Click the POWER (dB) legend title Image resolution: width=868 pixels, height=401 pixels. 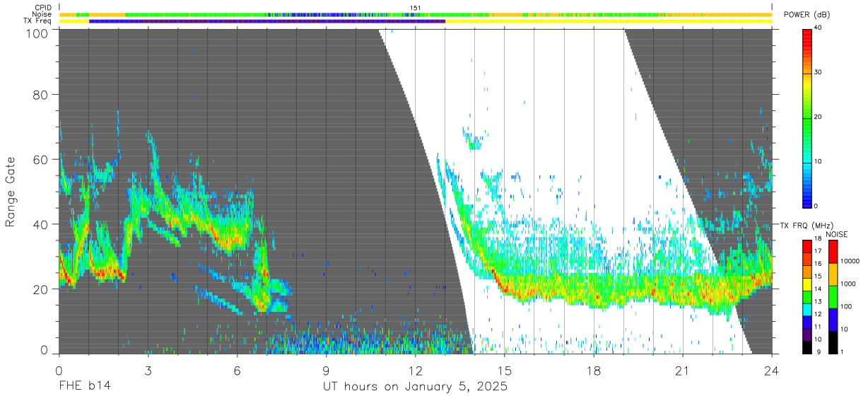click(806, 15)
